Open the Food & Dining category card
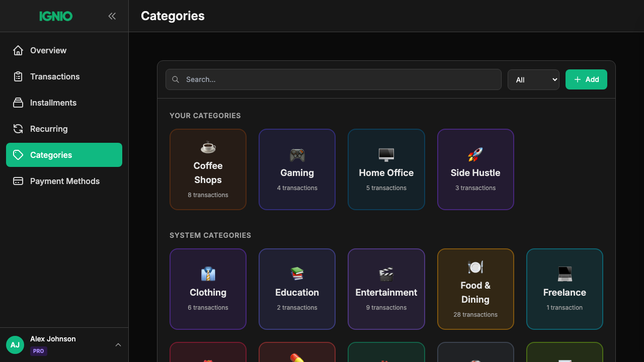This screenshot has height=362, width=644. tap(475, 289)
